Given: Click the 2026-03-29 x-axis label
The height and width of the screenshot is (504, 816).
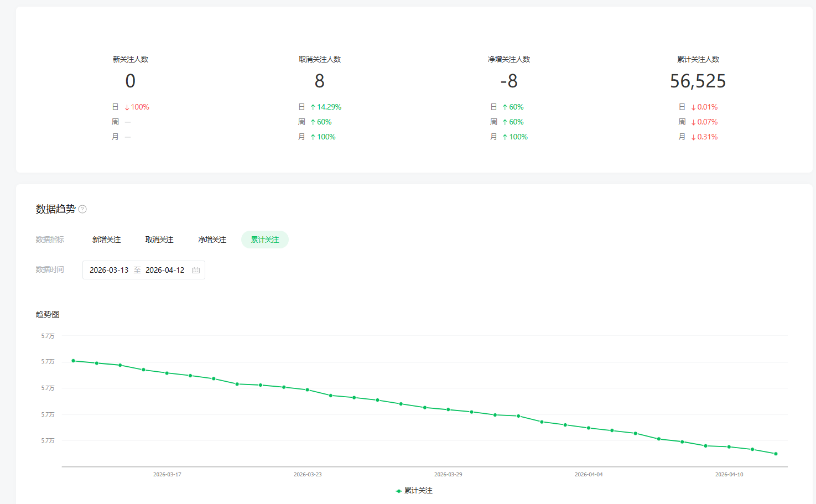Looking at the screenshot, I should [448, 475].
